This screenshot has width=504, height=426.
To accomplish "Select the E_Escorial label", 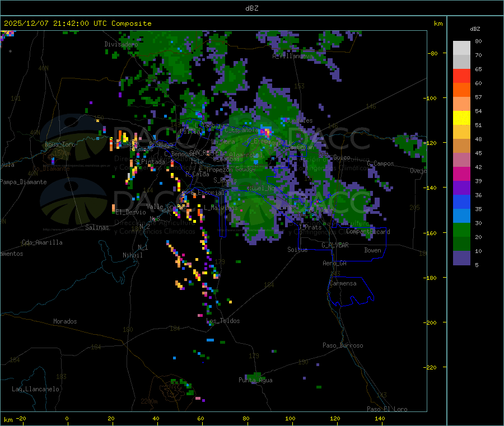I will 208,193.
